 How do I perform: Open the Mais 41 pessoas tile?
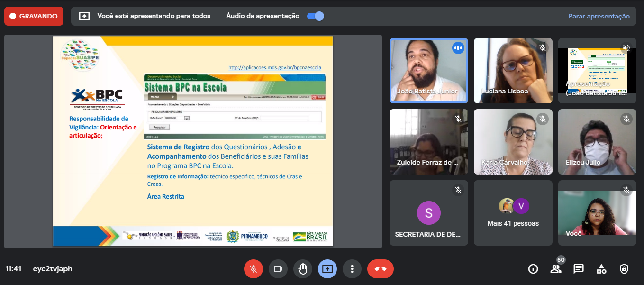513,212
